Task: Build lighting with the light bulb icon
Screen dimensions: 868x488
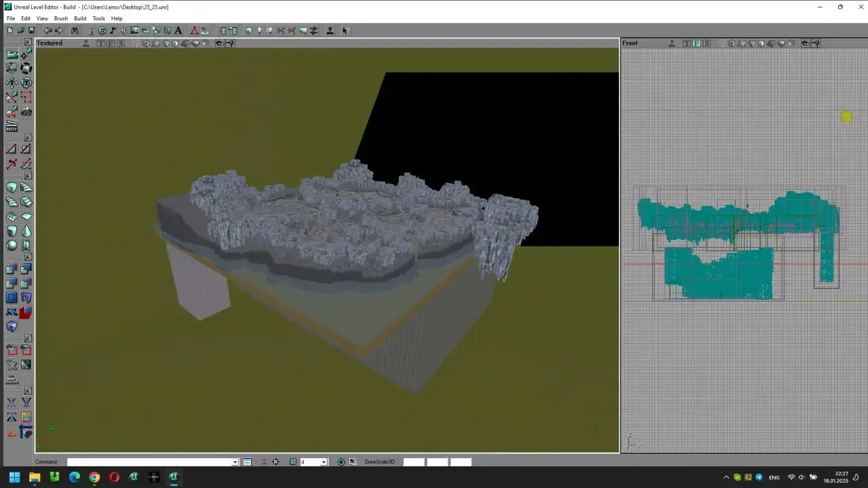Action: tap(259, 30)
